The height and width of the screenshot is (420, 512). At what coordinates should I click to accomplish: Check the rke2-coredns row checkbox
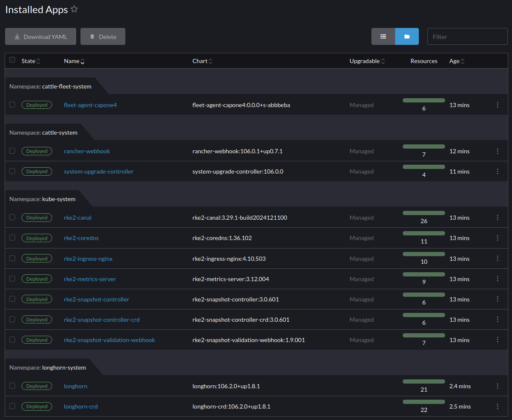tap(12, 238)
